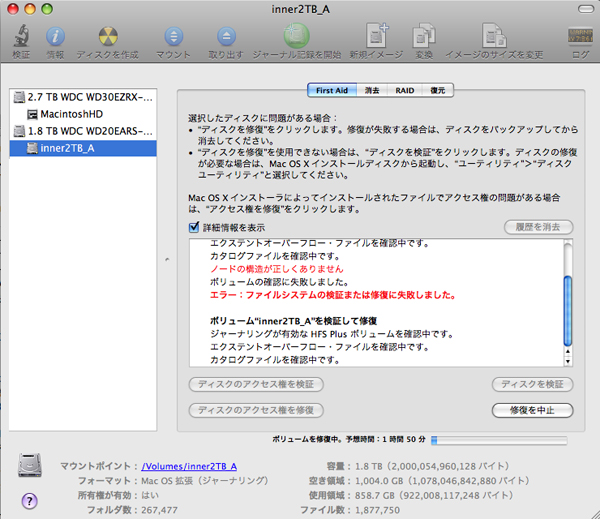The width and height of the screenshot is (600, 519).
Task: Click the drive icon beside 1.8 TB WDC WD20EARS
Action: (x=19, y=131)
